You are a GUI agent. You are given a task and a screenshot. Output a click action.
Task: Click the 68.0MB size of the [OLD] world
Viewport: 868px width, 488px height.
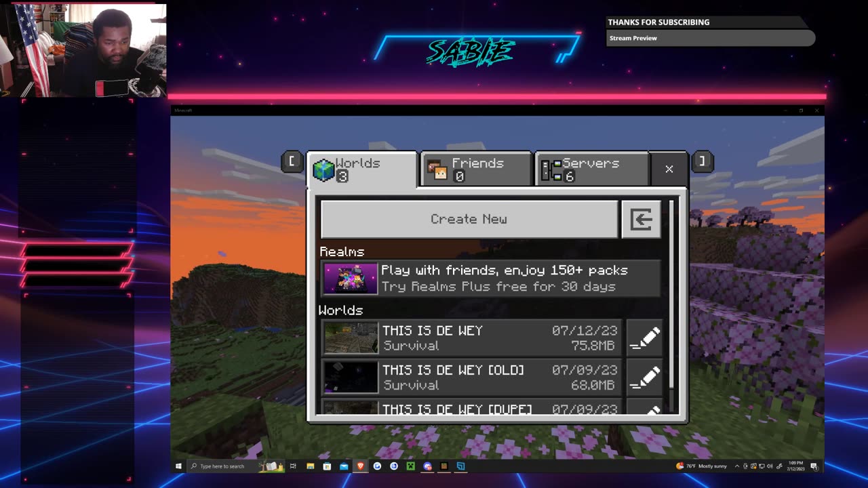[x=592, y=385]
